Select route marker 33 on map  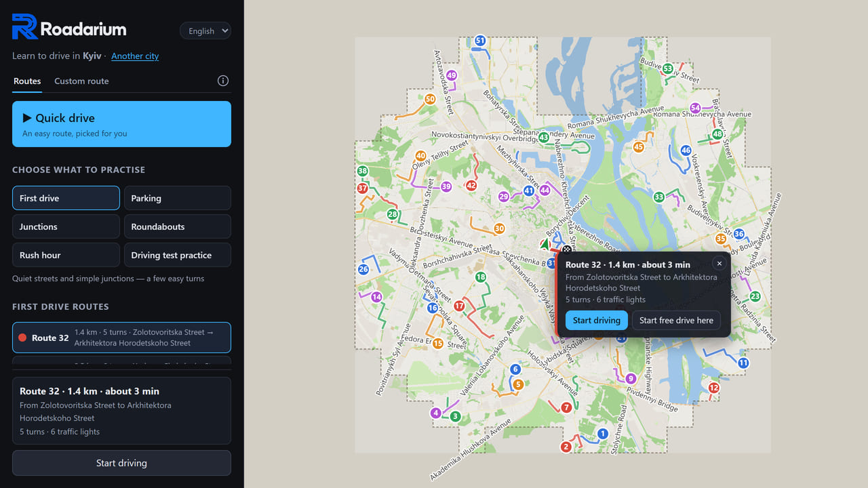[x=658, y=197]
